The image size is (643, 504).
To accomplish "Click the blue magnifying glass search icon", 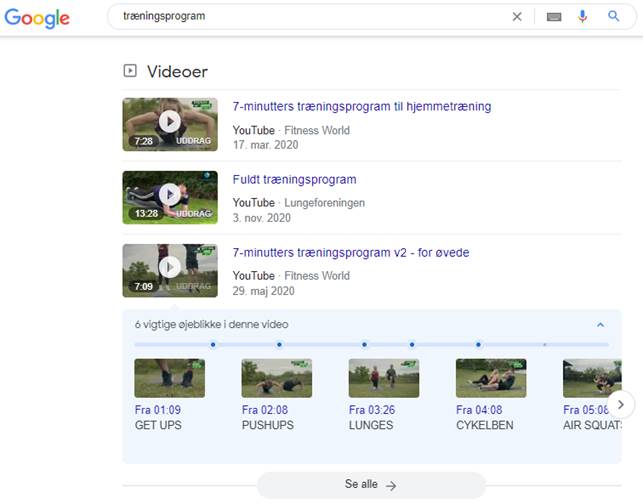I will point(613,17).
